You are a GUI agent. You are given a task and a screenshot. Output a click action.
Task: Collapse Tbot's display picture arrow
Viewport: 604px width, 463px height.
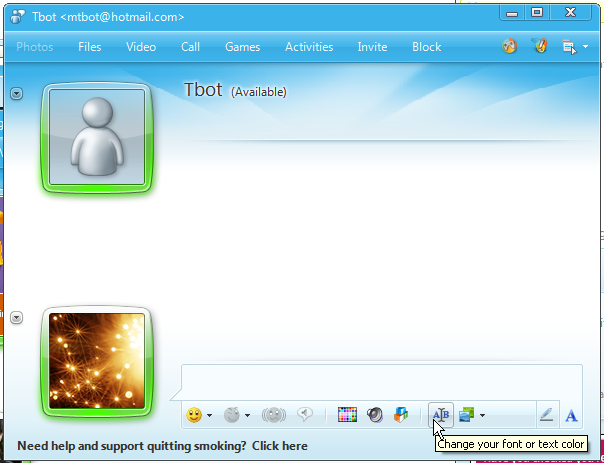(17, 93)
